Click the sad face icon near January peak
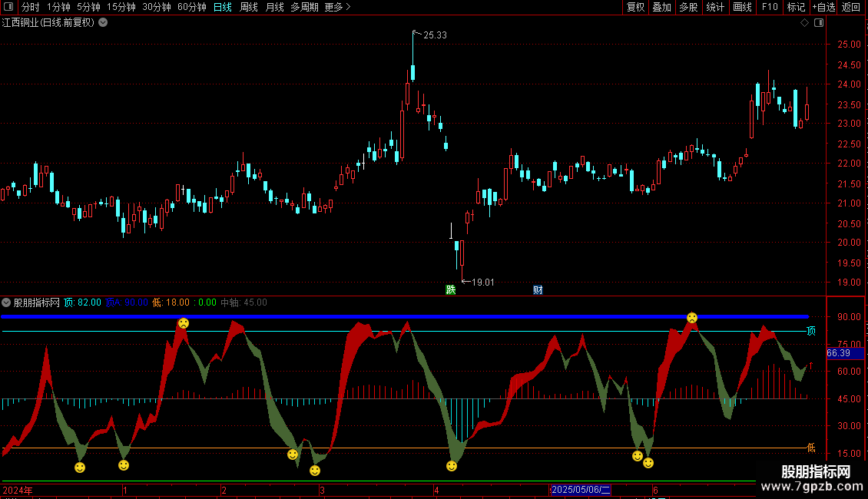The image size is (868, 499). pos(184,323)
